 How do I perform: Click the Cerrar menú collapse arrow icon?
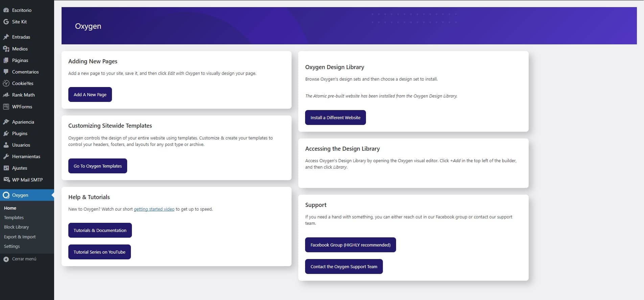tap(6, 259)
